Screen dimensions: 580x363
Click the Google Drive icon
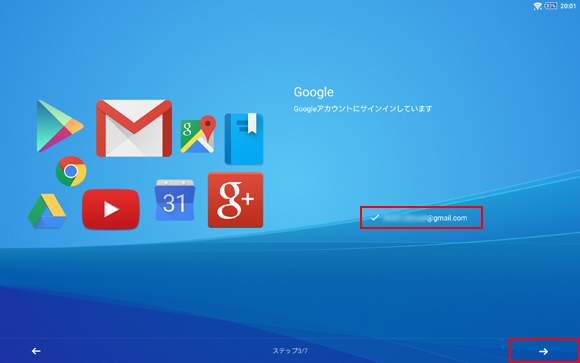point(47,211)
